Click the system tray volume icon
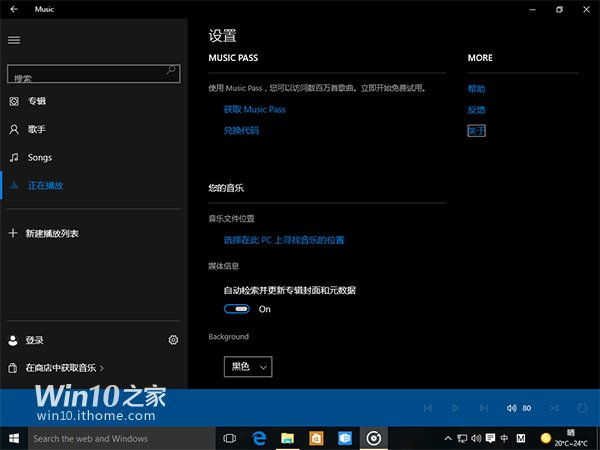Viewport: 600px width, 450px height. [x=476, y=438]
